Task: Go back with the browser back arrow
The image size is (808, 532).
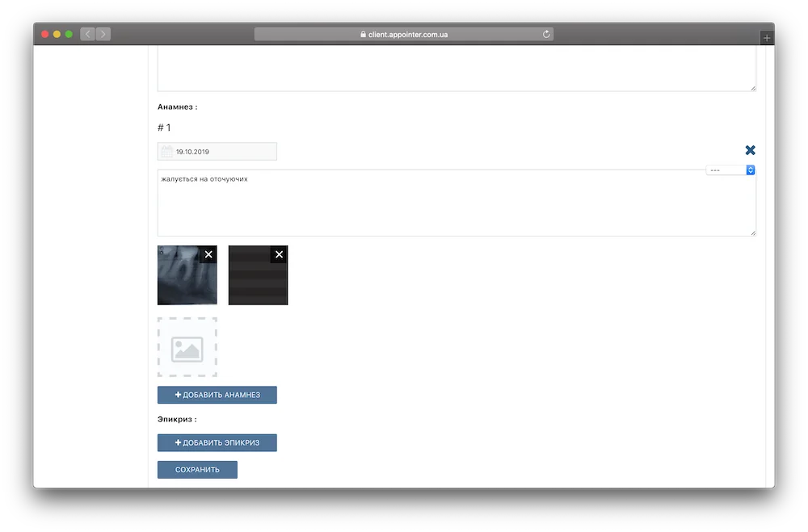Action: click(x=87, y=34)
